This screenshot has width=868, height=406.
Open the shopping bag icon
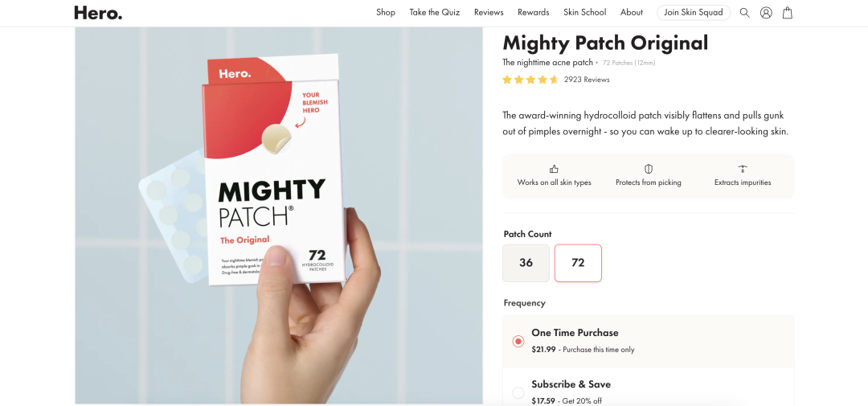[x=787, y=13]
